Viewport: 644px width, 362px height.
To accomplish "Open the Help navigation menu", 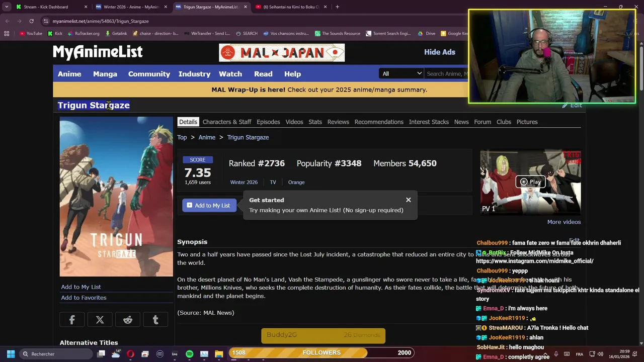I will click(292, 74).
